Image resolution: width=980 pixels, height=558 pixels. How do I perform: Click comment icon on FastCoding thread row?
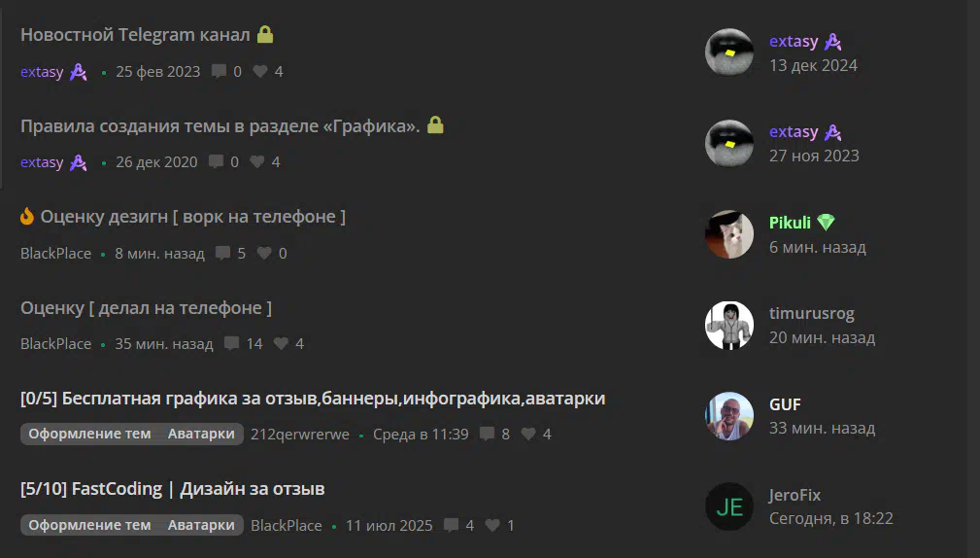pos(451,525)
